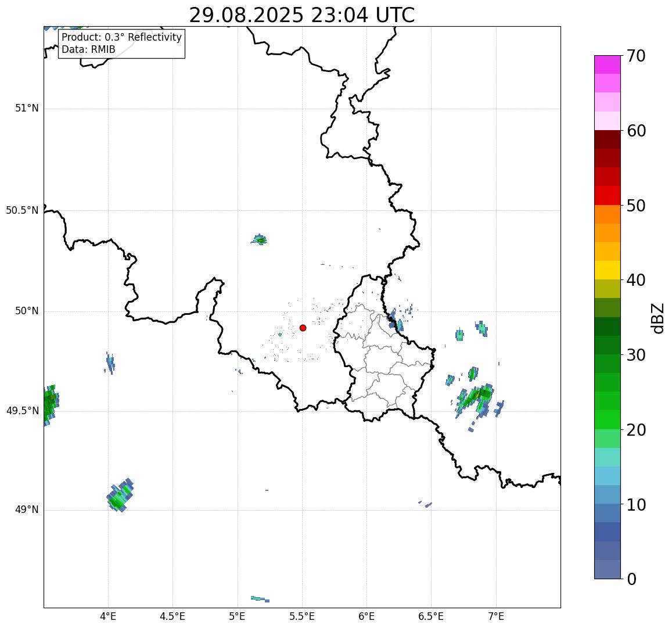Screen dimensions: 672x628
Task: Click the yellow colorbar segment above 40
Action: click(608, 271)
